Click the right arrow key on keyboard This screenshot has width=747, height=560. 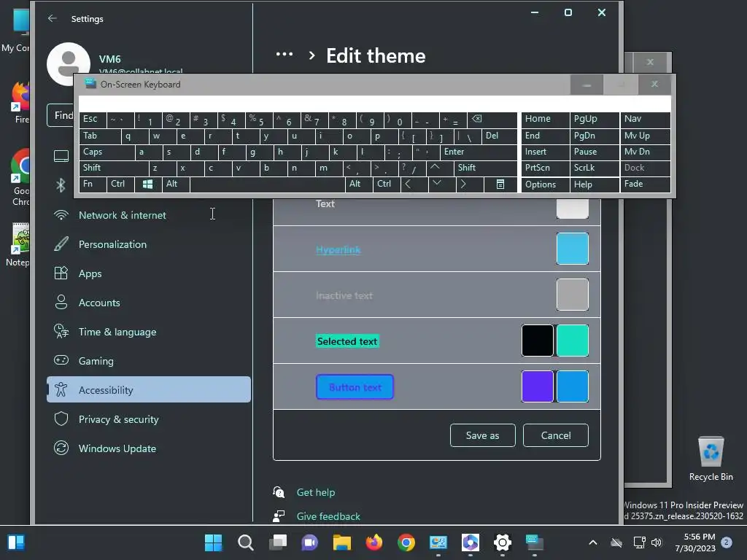470,184
